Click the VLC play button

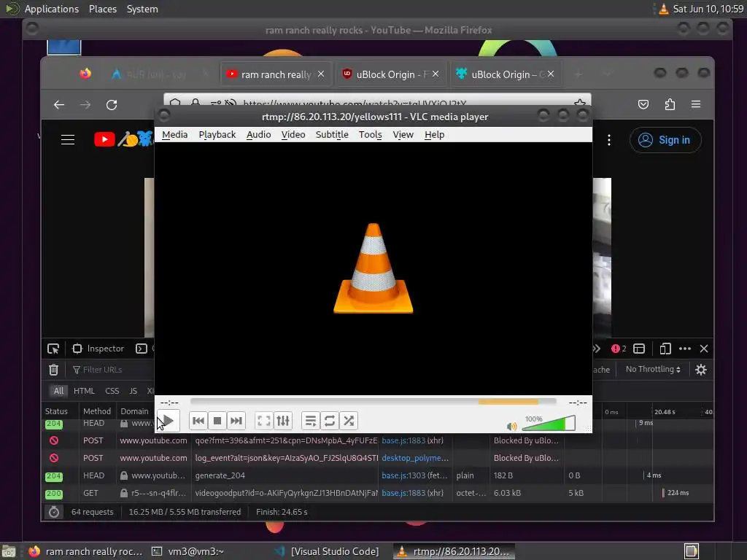(169, 421)
